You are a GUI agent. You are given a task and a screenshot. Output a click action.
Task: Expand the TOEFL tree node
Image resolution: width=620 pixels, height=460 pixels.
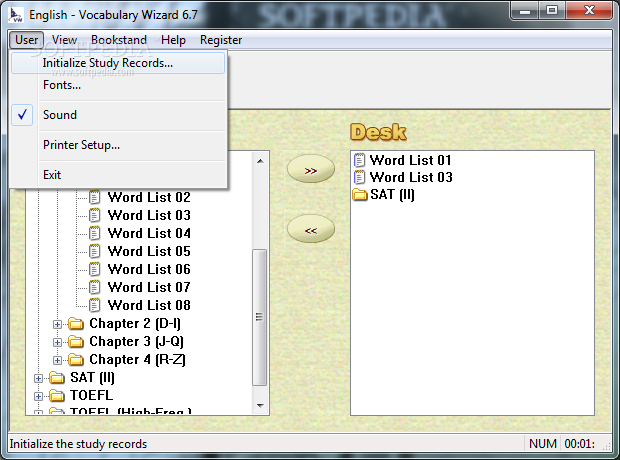pos(38,396)
